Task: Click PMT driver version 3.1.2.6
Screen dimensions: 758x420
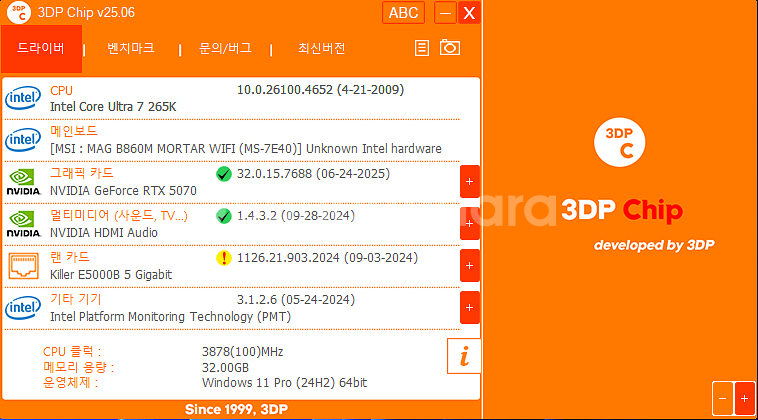Action: click(x=296, y=300)
